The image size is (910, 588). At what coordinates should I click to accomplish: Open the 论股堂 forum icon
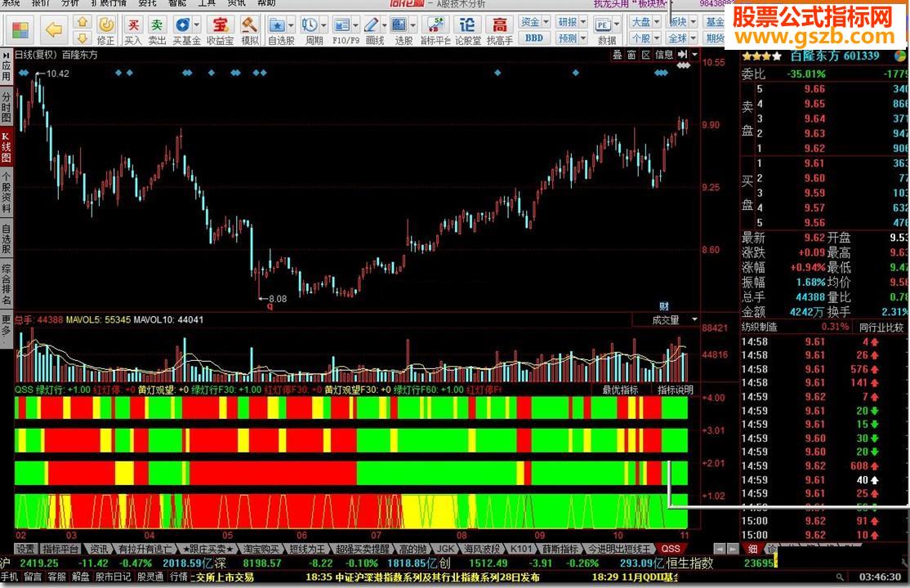(x=468, y=30)
